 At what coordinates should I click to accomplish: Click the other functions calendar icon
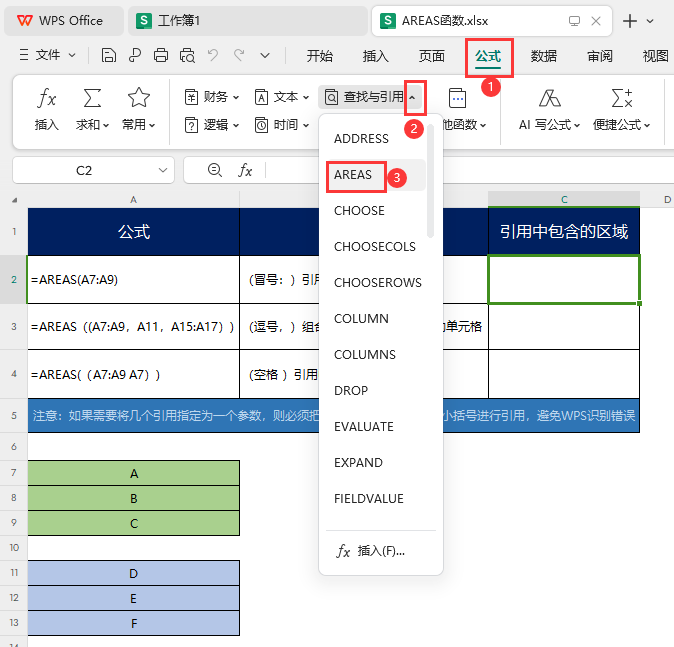[x=457, y=98]
